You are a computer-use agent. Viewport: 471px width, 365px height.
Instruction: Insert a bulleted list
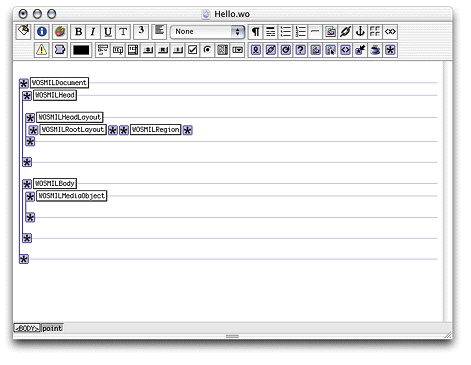click(286, 32)
